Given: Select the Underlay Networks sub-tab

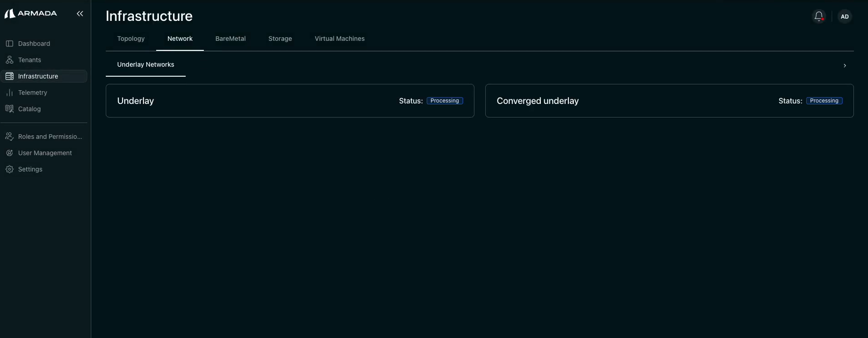Looking at the screenshot, I should 145,64.
